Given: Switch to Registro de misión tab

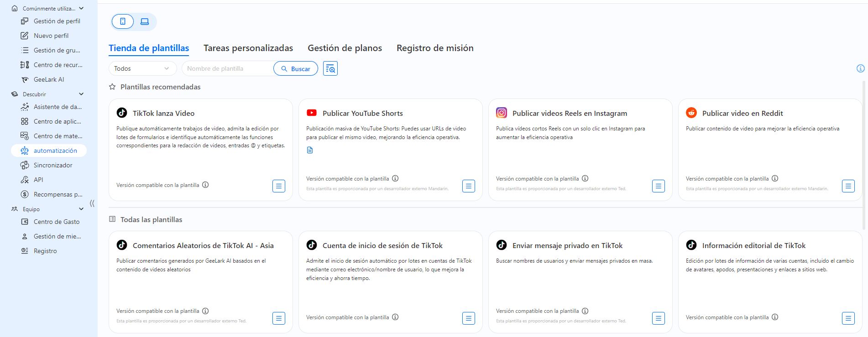Looking at the screenshot, I should 435,48.
